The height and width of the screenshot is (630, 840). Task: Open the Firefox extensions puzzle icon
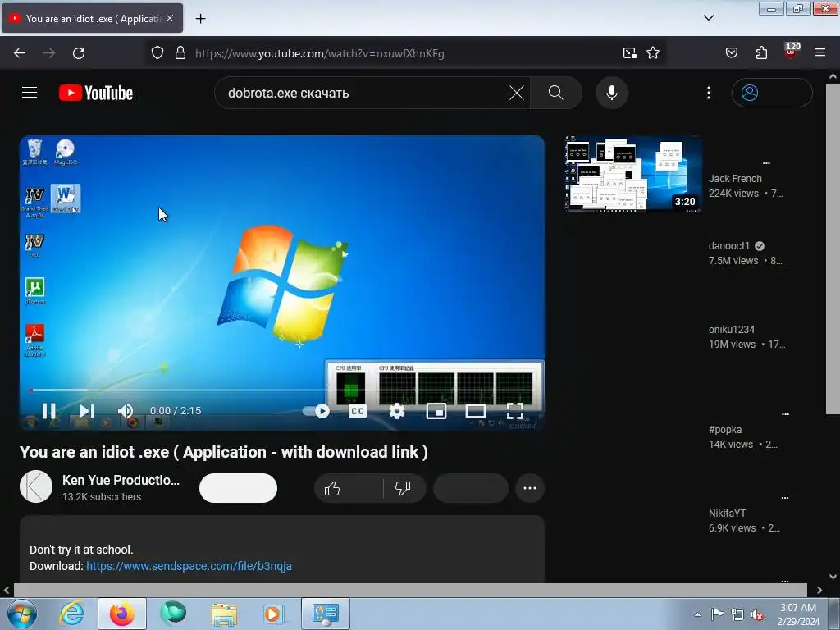click(761, 53)
